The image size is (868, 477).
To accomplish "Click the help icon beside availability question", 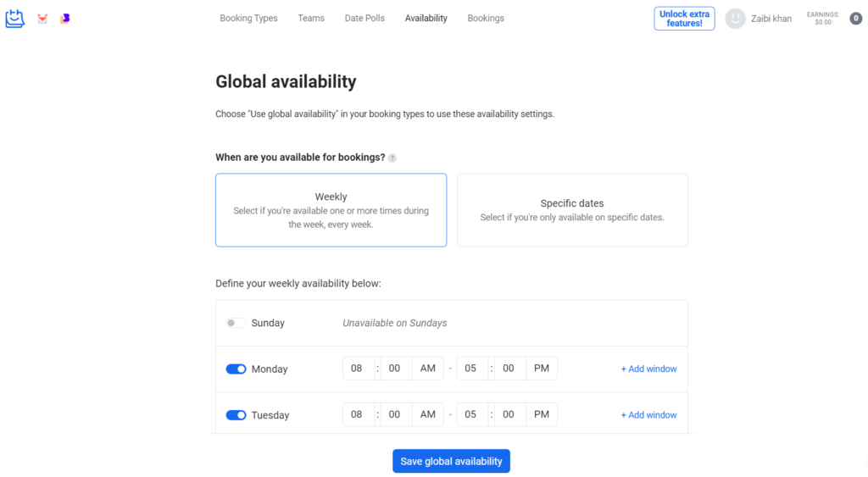I will (392, 158).
